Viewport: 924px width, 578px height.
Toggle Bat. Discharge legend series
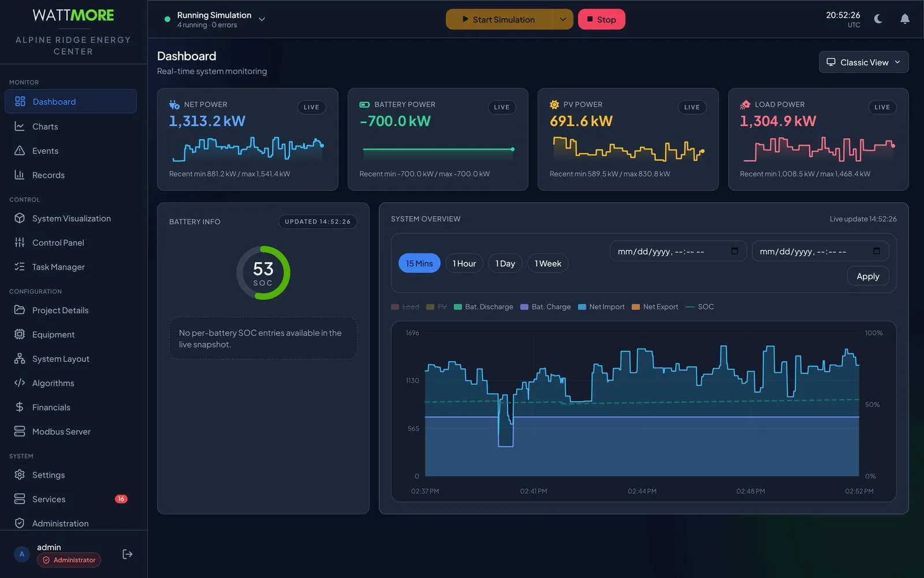[x=484, y=307]
